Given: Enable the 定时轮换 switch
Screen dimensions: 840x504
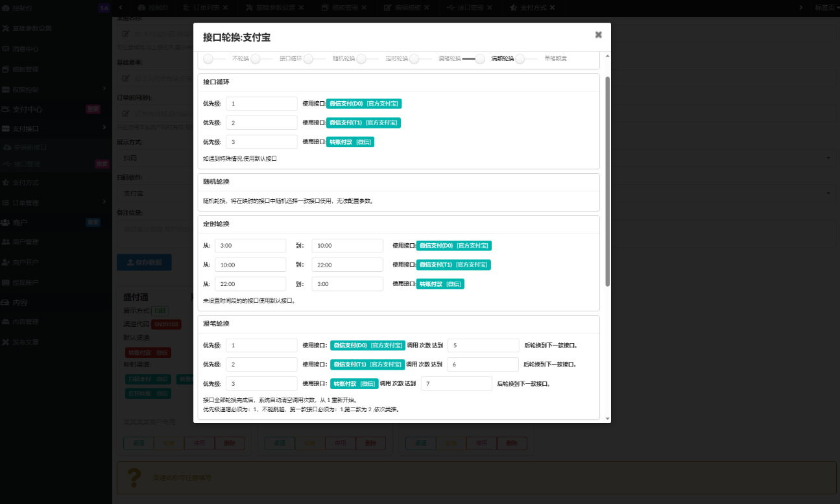Looking at the screenshot, I should tap(367, 58).
